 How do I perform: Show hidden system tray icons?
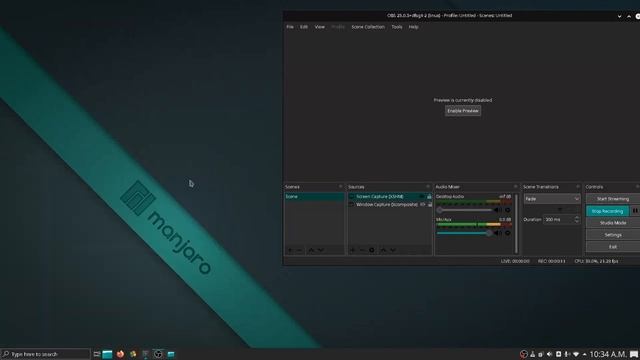coord(584,354)
